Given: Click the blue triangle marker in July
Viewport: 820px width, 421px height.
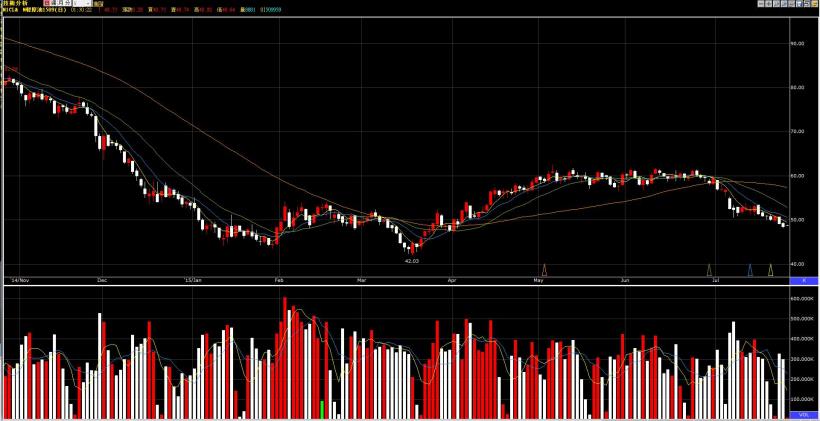Looking at the screenshot, I should (x=750, y=270).
